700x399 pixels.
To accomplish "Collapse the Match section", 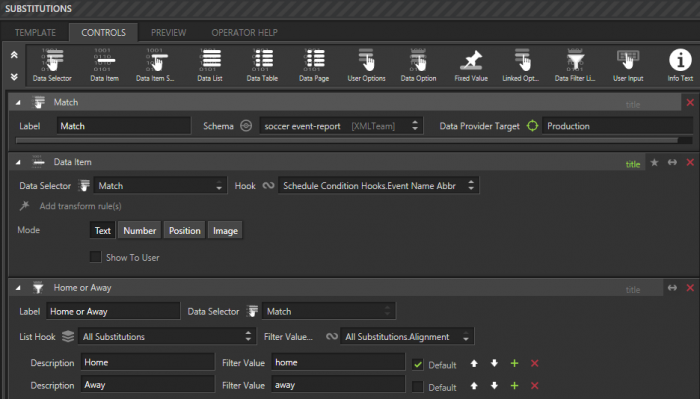I will click(x=18, y=103).
